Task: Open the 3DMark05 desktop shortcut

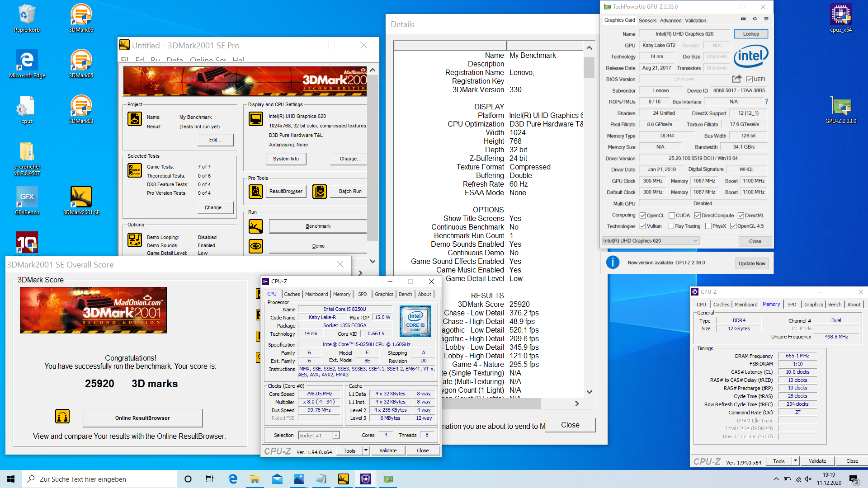Action: point(81,64)
